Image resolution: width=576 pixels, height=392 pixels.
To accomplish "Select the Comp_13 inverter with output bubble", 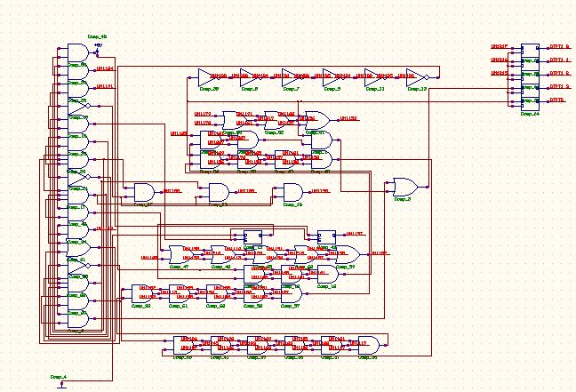I will pos(418,77).
